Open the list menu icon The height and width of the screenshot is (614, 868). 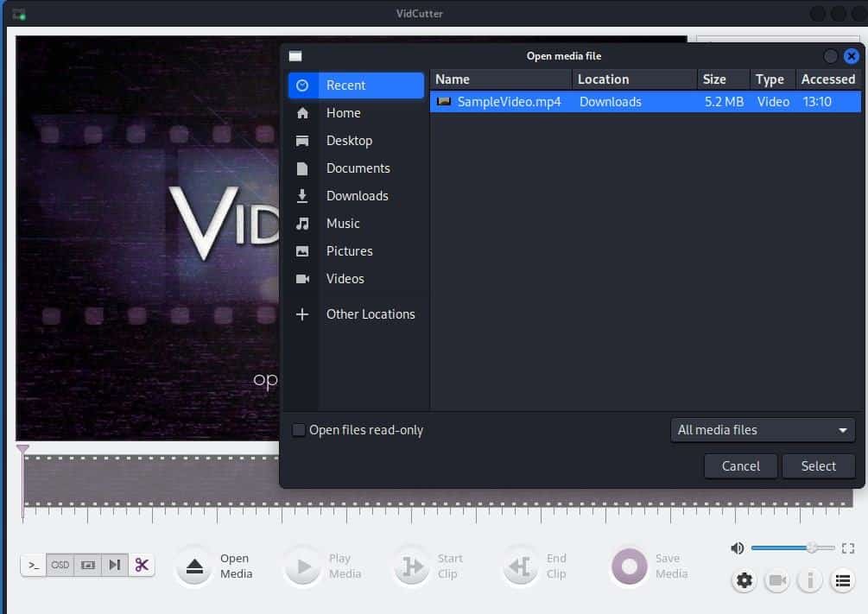coord(843,580)
